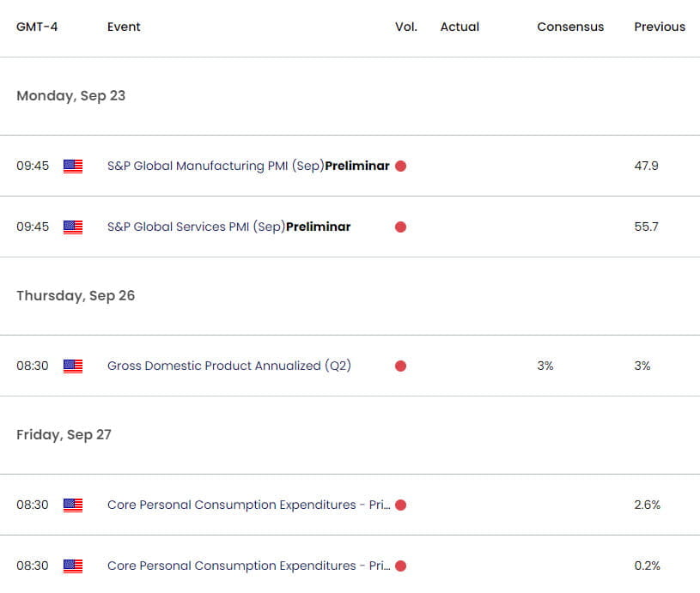Click the Consensus column header
Image resolution: width=700 pixels, height=593 pixels.
tap(570, 27)
